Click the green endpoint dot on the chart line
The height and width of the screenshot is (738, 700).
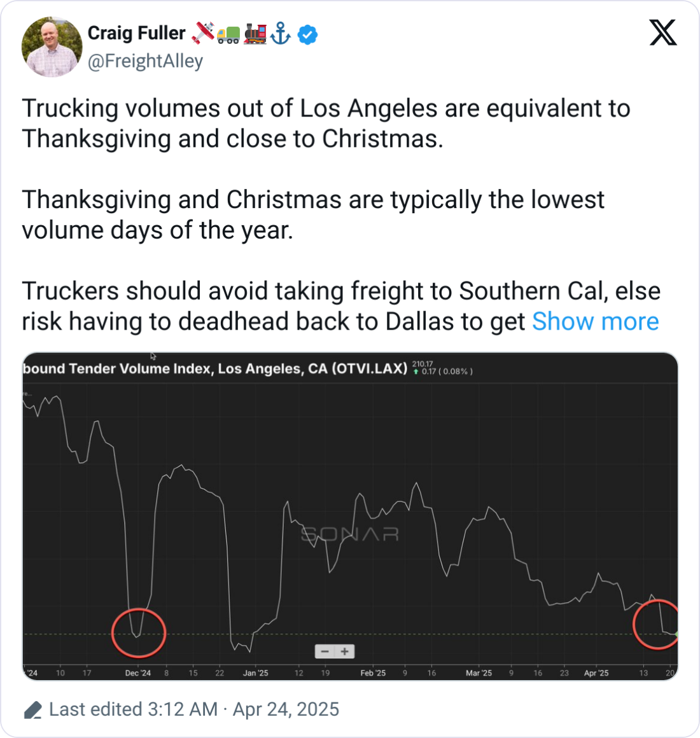click(676, 634)
